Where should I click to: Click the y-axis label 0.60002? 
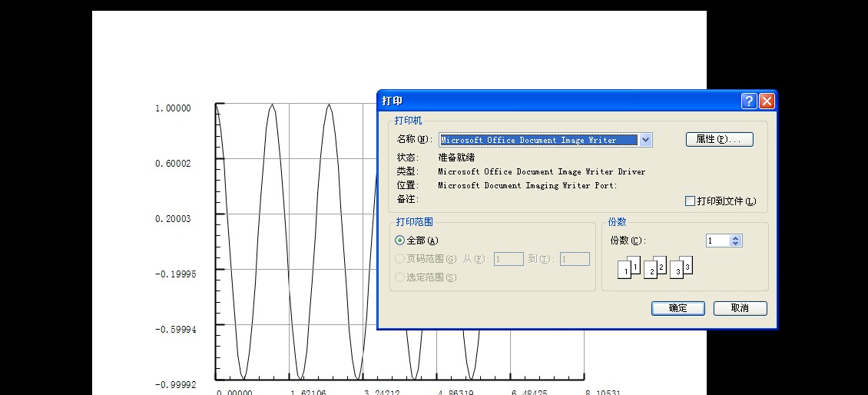click(x=173, y=164)
